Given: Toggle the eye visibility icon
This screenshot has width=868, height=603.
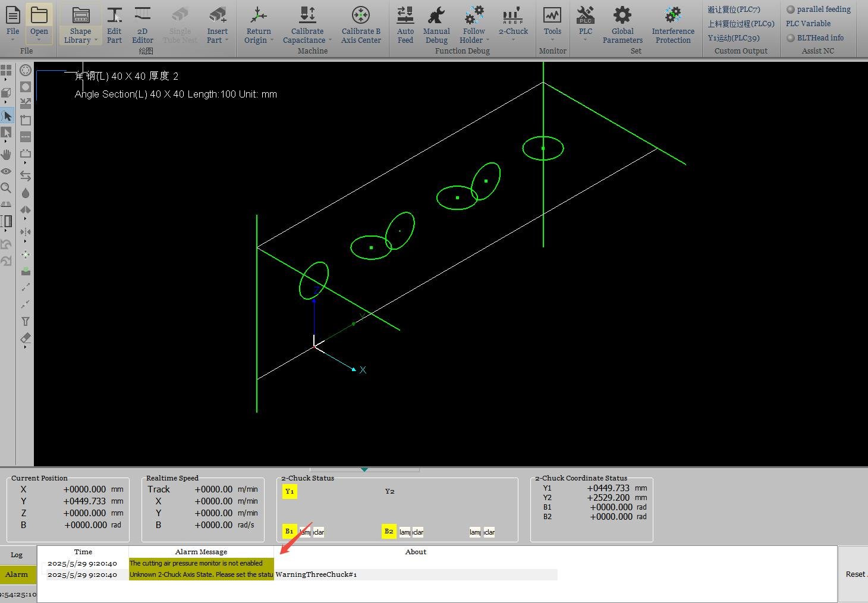Looking at the screenshot, I should 6,171.
